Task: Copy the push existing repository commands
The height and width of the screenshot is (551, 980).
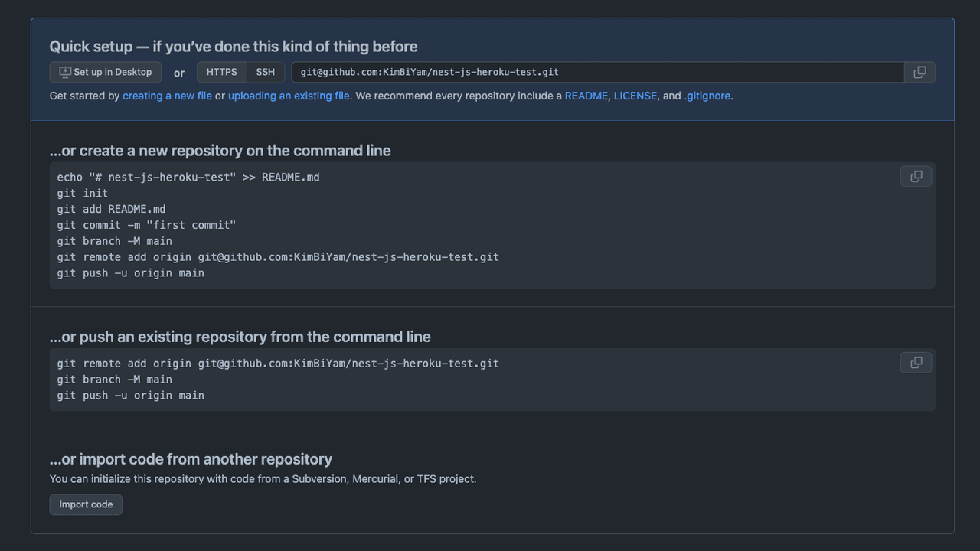Action: click(x=916, y=363)
